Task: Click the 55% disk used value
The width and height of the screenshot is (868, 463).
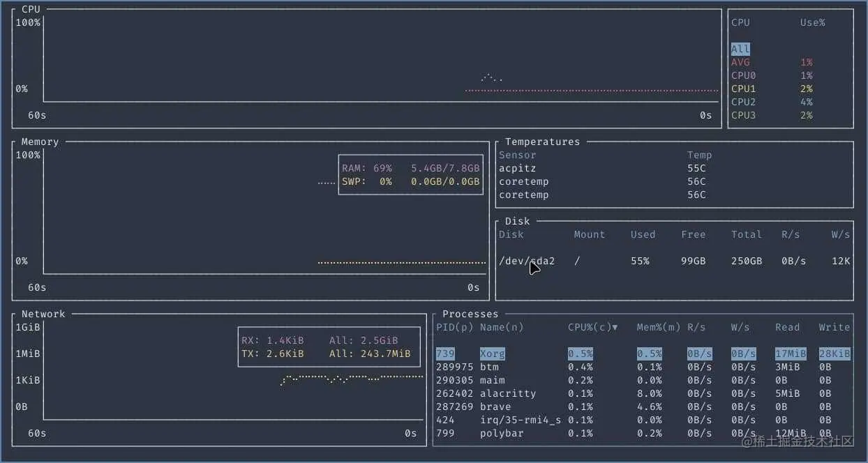Action: point(640,261)
